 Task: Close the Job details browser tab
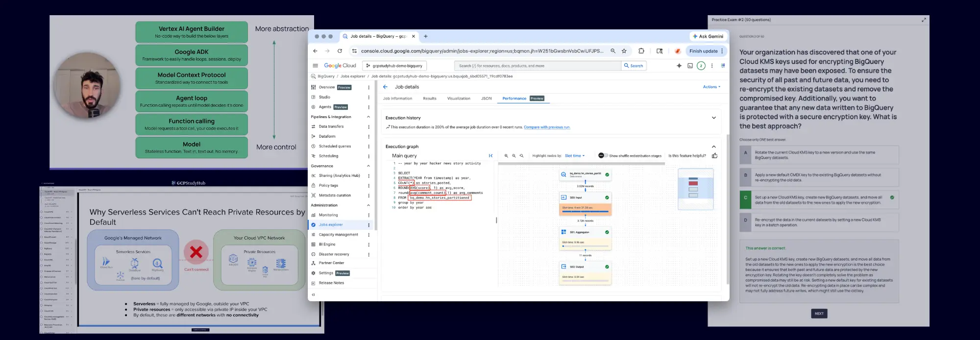click(414, 36)
